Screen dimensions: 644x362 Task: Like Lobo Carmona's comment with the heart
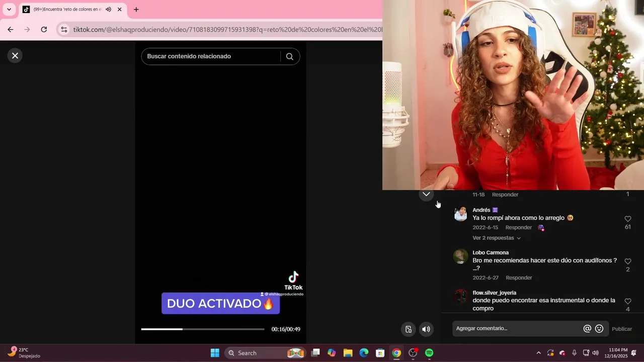tap(628, 261)
